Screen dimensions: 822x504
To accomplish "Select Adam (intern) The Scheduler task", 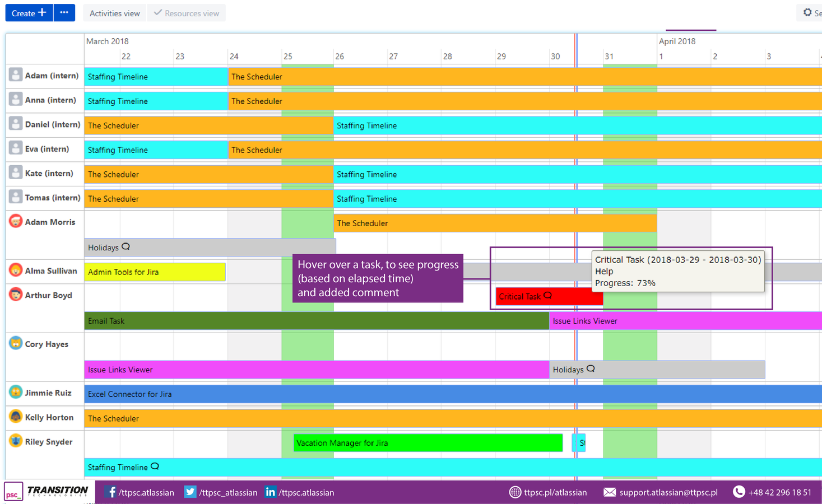I will point(525,77).
